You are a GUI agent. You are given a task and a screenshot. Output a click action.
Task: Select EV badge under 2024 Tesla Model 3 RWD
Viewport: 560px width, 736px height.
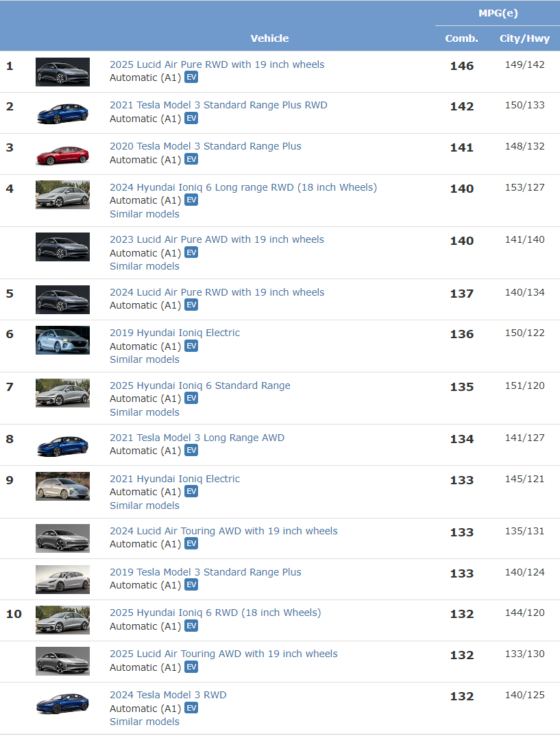[x=191, y=708]
